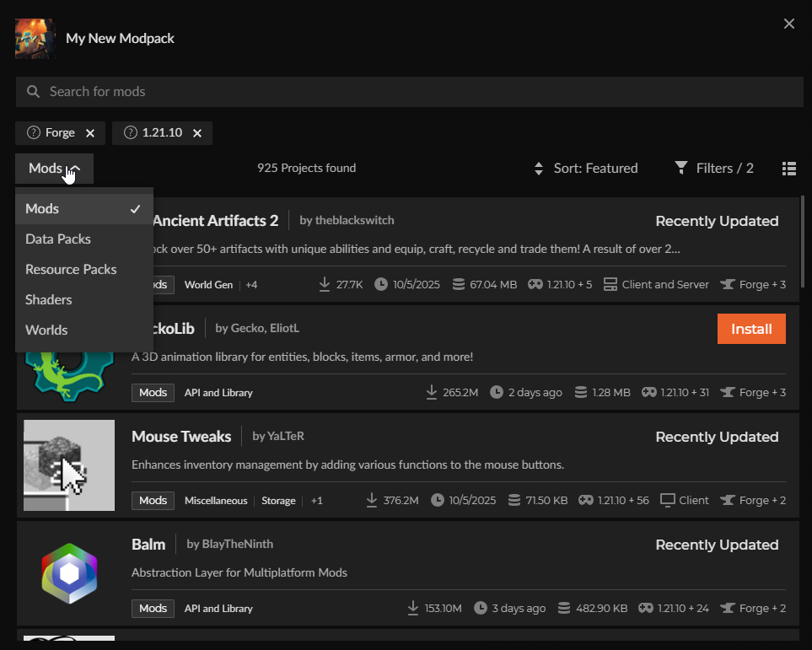The image size is (812, 650).
Task: Open the GeckoLib gecko logo thumbnail
Action: 69,377
